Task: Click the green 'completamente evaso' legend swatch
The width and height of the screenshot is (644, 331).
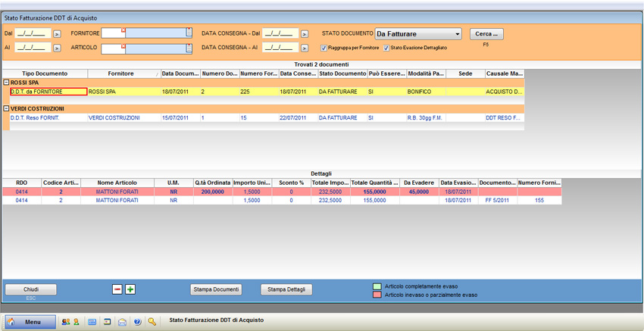Action: (x=377, y=287)
